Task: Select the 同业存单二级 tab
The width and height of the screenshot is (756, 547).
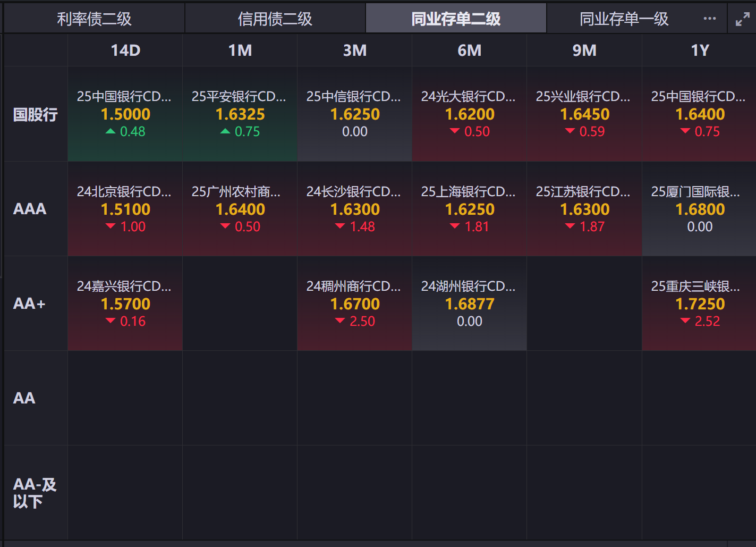Action: [456, 19]
